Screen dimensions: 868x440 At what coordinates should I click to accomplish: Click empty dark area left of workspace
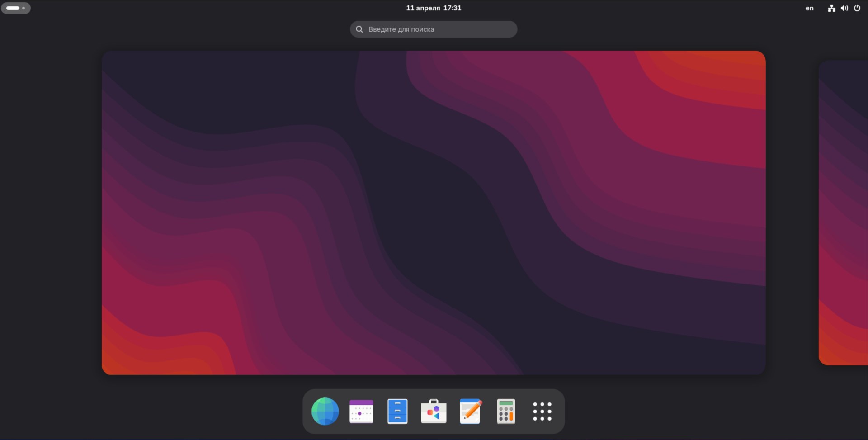click(x=50, y=213)
